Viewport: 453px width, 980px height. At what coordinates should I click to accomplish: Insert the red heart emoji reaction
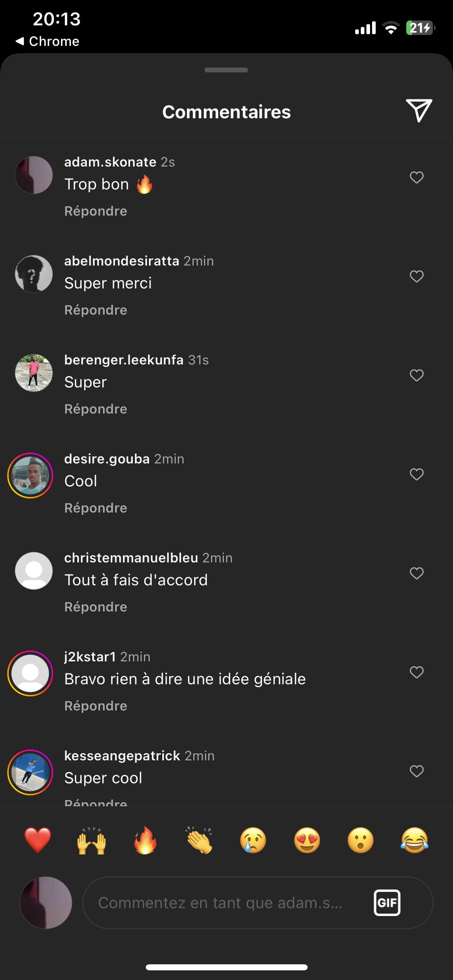click(x=38, y=840)
